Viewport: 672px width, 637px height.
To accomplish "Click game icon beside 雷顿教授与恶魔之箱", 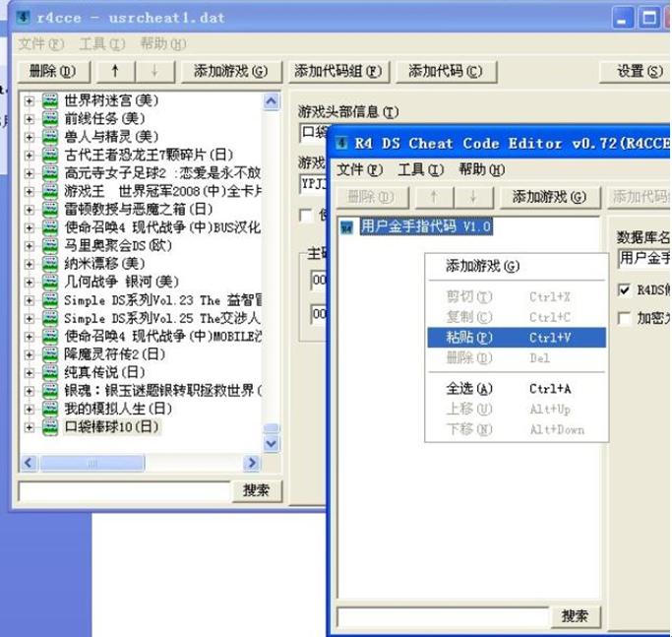I will [x=50, y=210].
